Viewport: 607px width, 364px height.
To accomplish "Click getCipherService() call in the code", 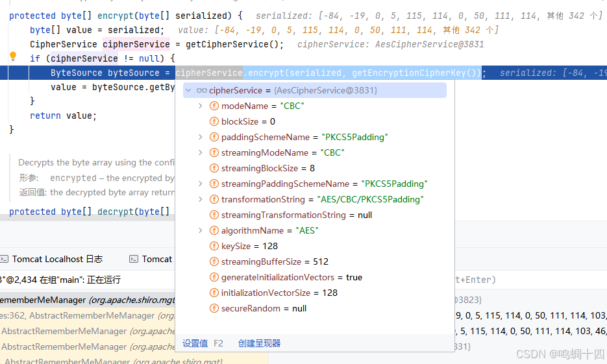I will coord(232,45).
